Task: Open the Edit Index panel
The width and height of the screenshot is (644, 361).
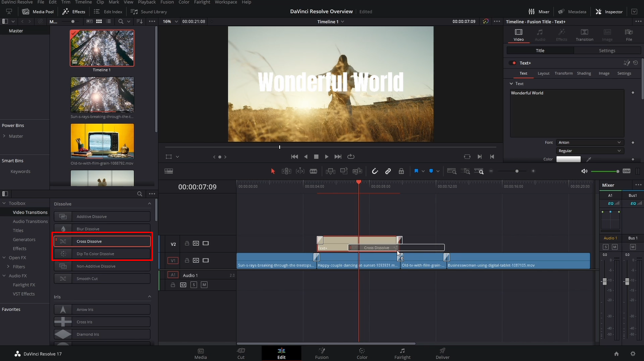Action: click(x=108, y=12)
